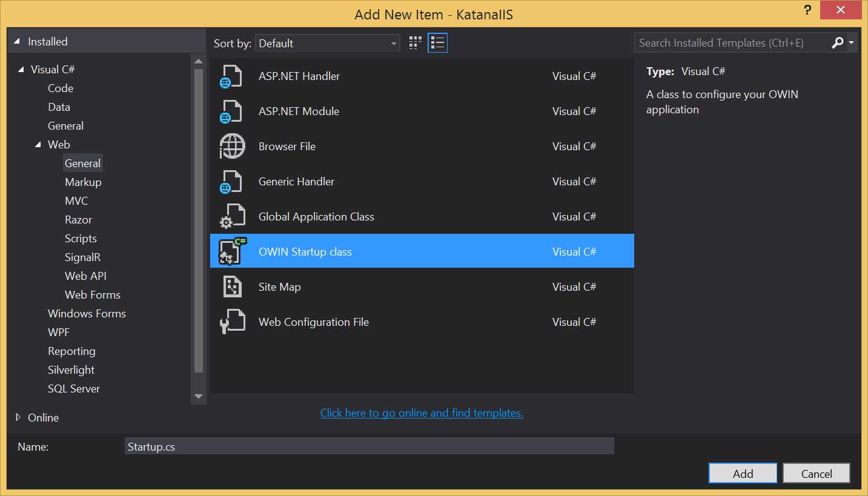Click the Browser File globe icon

tap(232, 147)
